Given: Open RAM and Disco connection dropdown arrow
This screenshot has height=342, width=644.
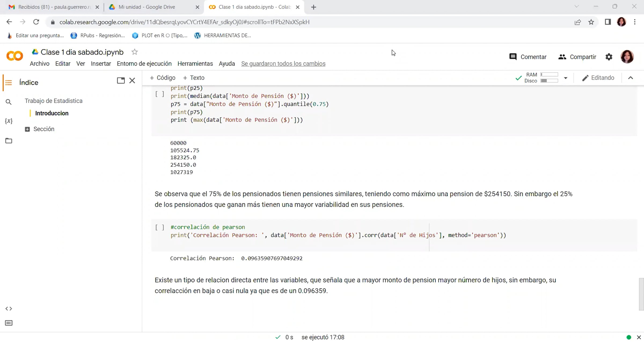Looking at the screenshot, I should (565, 78).
